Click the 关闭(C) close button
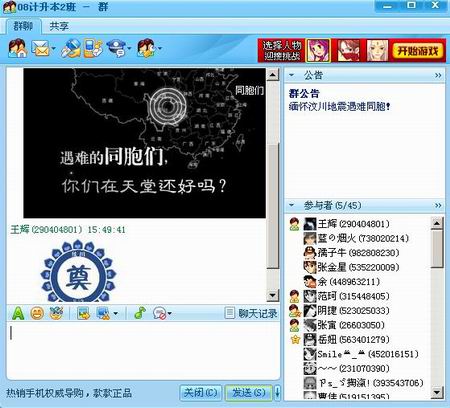The image size is (450, 408). [x=200, y=393]
